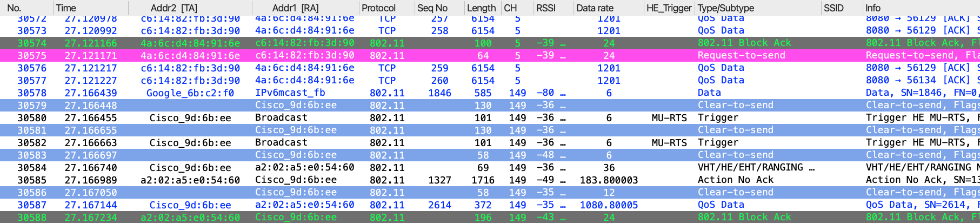Sort packets by Length column
Image resolution: width=980 pixels, height=223 pixels.
click(481, 8)
